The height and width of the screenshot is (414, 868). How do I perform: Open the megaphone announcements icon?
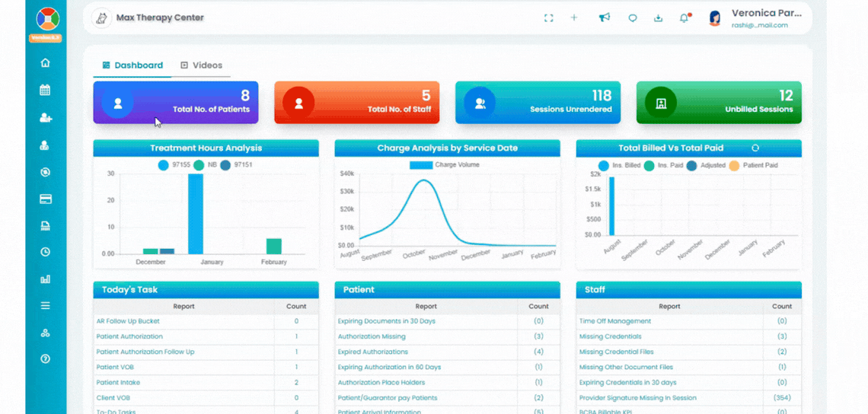605,18
